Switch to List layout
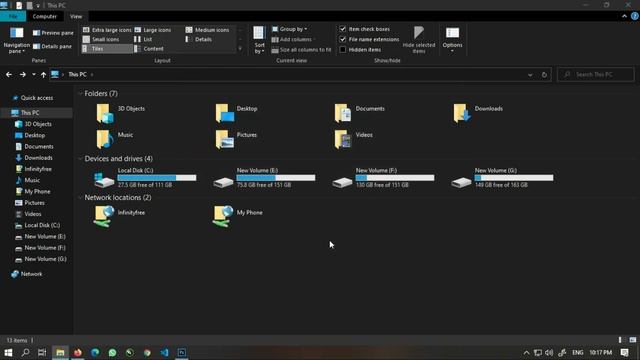This screenshot has height=360, width=640. 143,39
